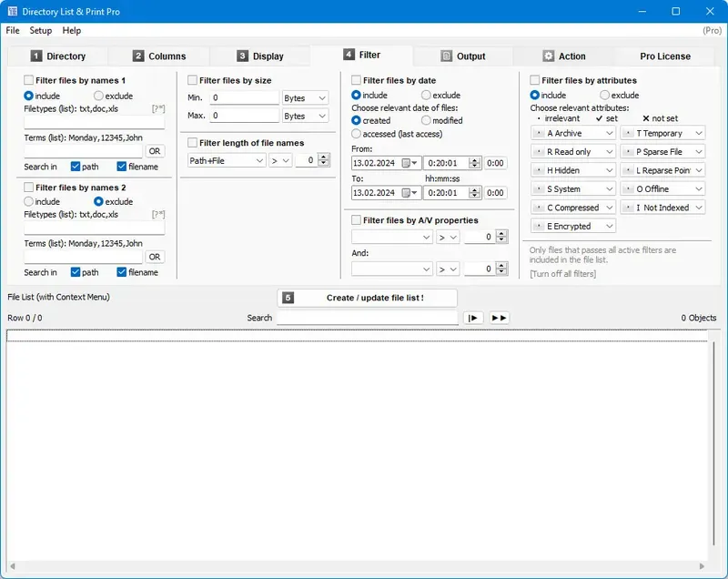Click the file list vertical scrollbar
This screenshot has height=579, width=728.
pyautogui.click(x=713, y=443)
